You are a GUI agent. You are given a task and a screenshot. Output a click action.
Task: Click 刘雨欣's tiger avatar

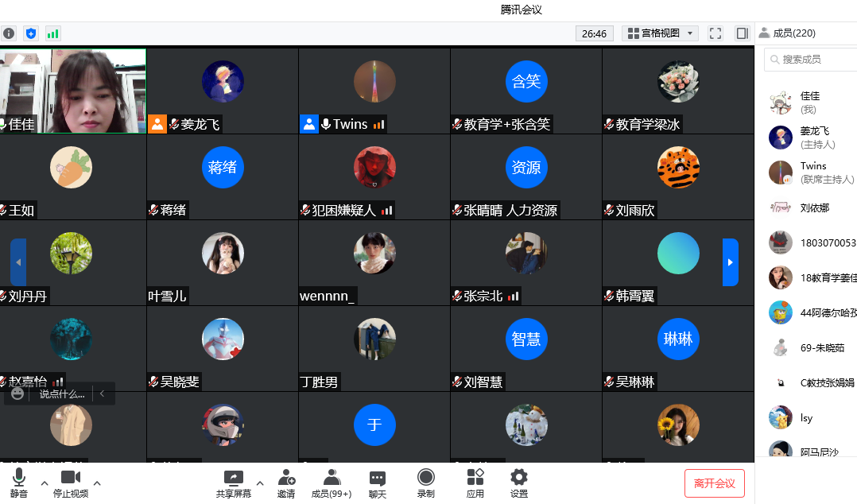coord(678,167)
